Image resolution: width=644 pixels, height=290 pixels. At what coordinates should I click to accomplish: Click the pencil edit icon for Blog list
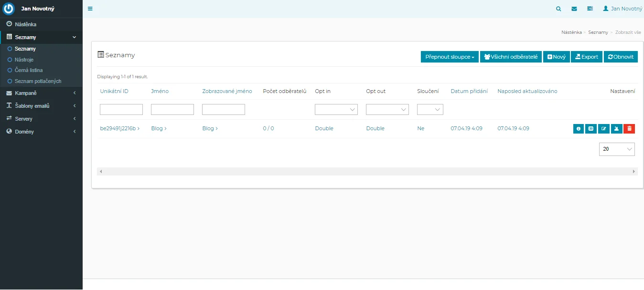point(604,128)
